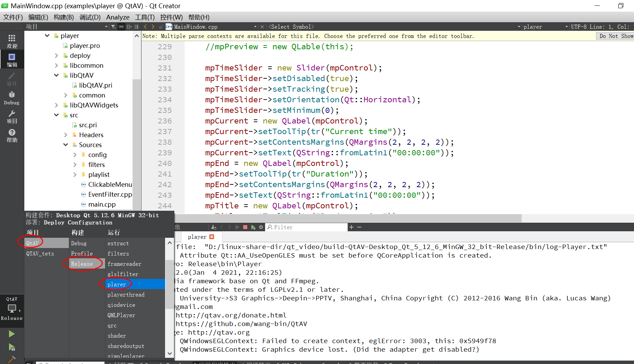Open the Welcome (欢迎) mode
634x364 pixels.
pos(12,41)
